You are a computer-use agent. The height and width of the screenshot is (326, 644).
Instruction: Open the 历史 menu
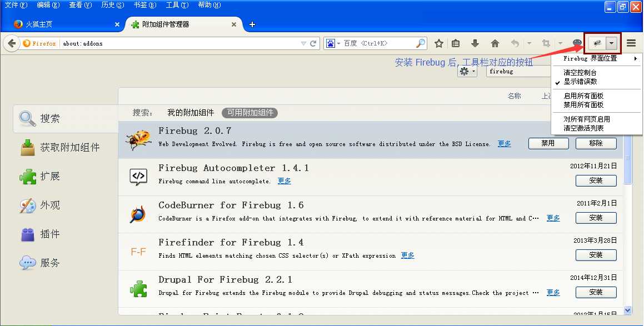[113, 5]
